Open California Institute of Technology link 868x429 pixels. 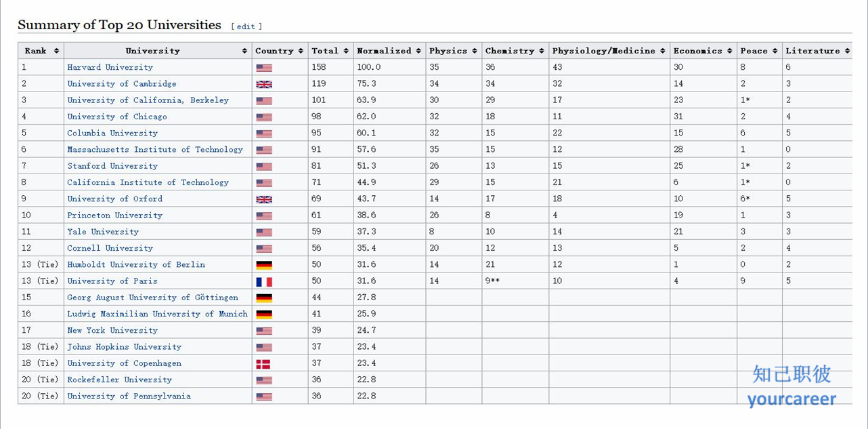(148, 182)
